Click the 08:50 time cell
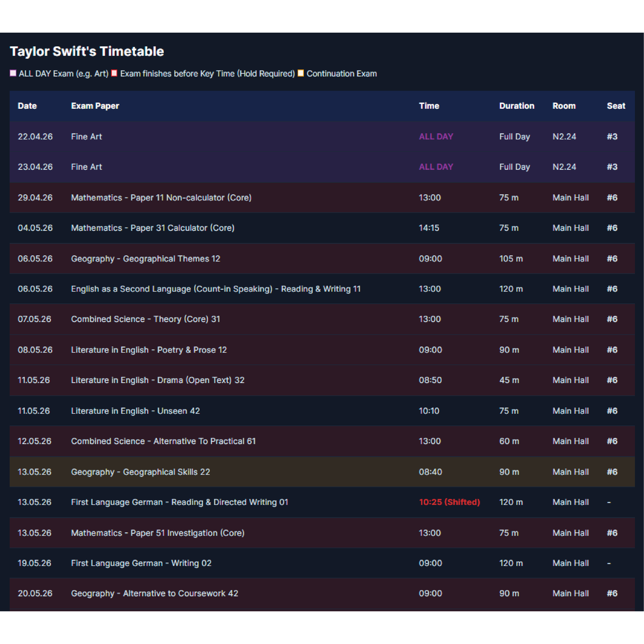The image size is (644, 644). (x=430, y=380)
